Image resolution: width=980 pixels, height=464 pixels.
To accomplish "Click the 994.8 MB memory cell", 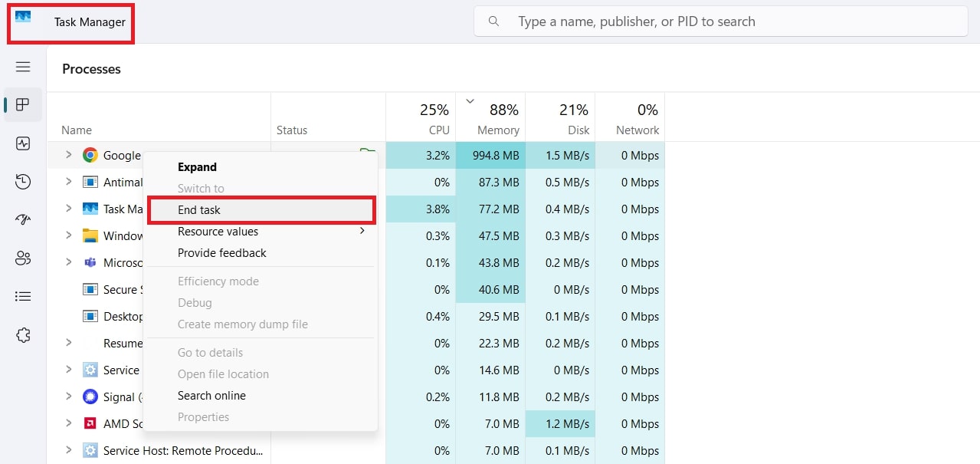I will [490, 155].
